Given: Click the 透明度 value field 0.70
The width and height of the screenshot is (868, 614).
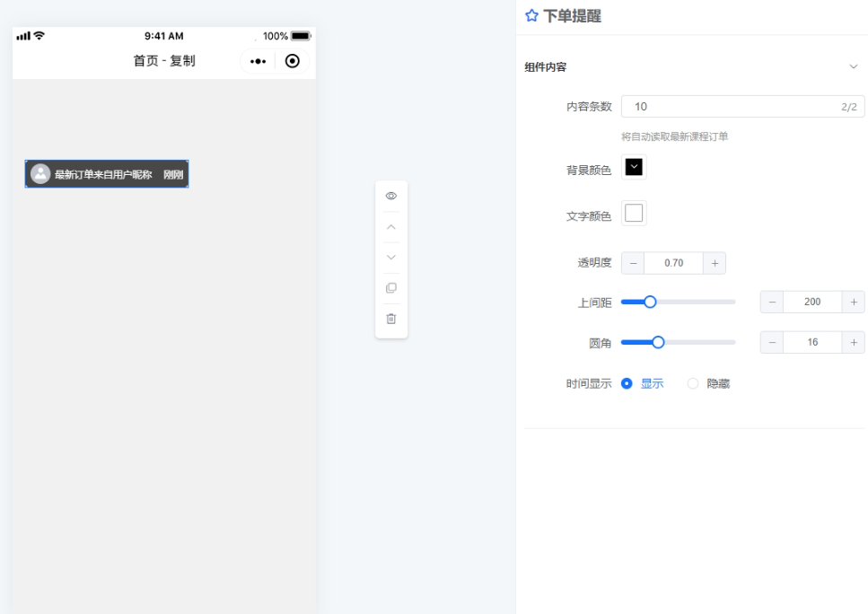Looking at the screenshot, I should pos(674,263).
